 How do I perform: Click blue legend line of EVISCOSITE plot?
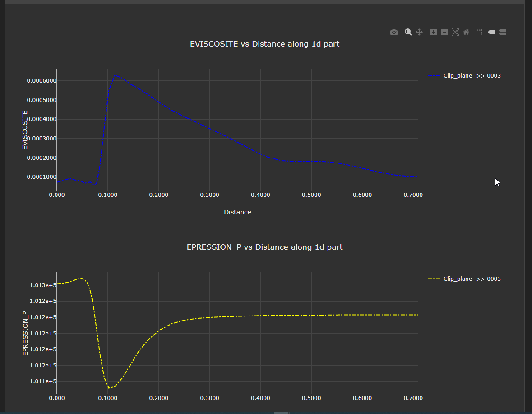(434, 76)
